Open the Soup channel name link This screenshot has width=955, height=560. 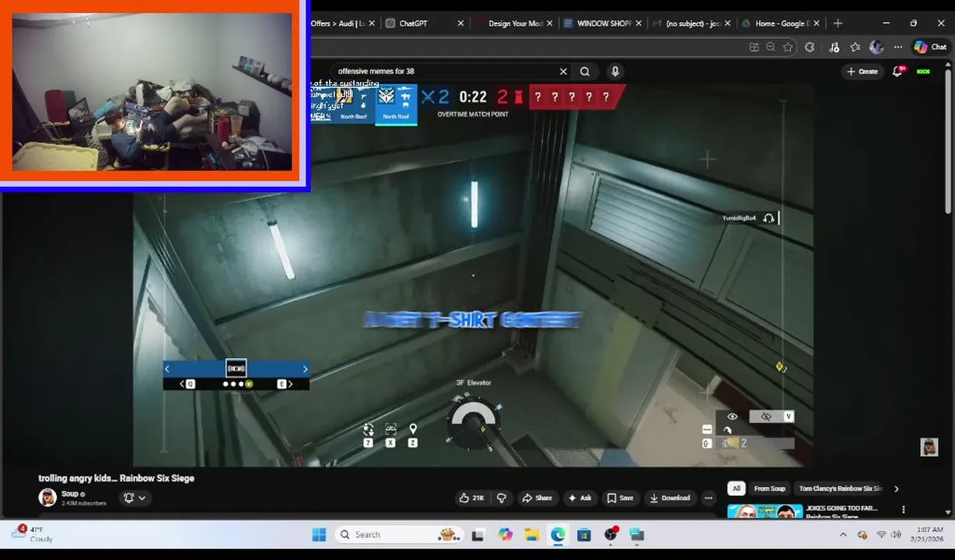(x=70, y=494)
